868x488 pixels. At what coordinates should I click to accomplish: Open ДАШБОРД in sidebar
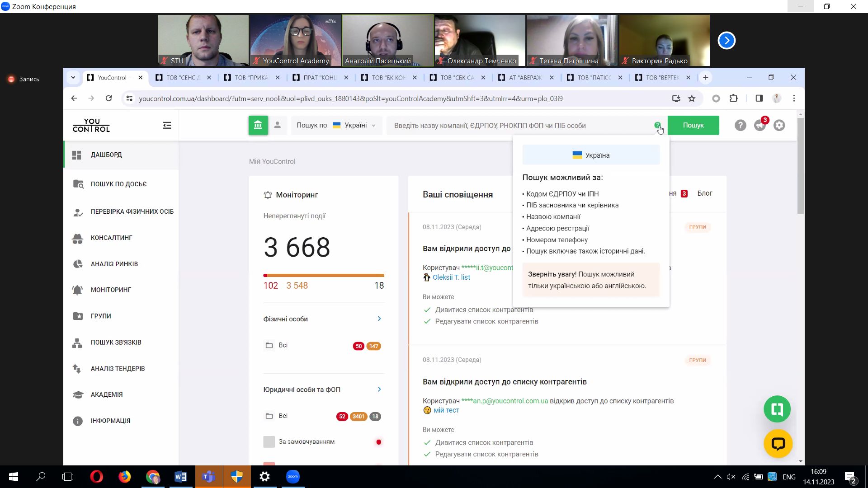121,155
